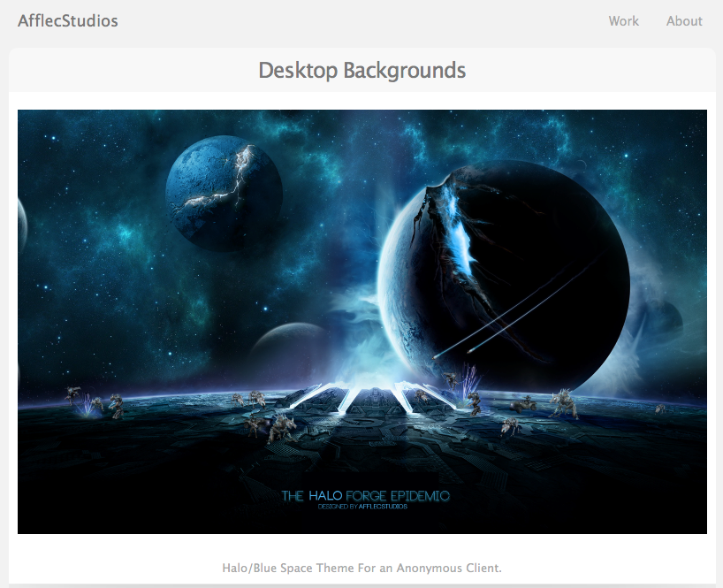Click the AfflecStudios site logo
The width and height of the screenshot is (723, 588).
[x=69, y=20]
